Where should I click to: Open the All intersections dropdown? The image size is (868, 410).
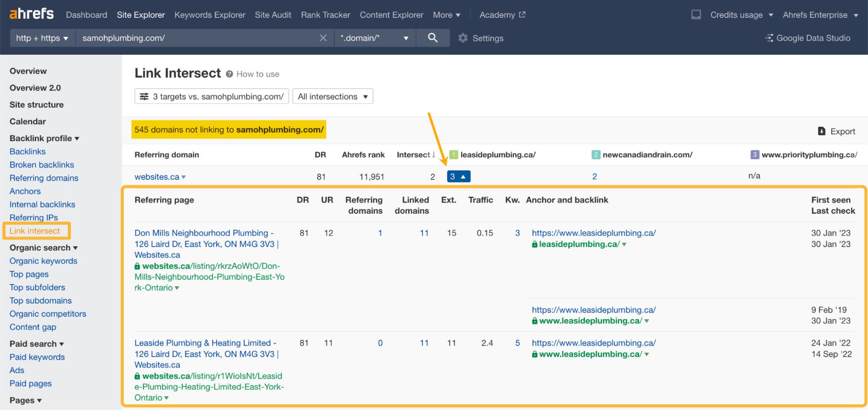(x=333, y=96)
